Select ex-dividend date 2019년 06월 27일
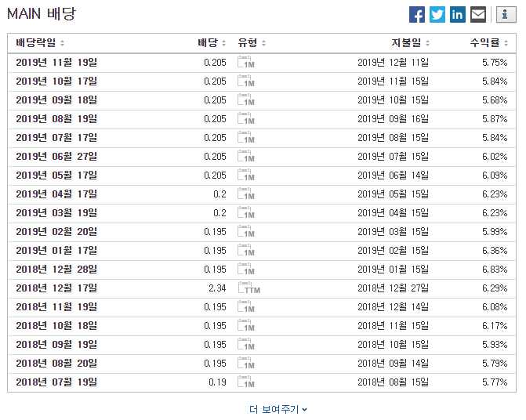The width and height of the screenshot is (526, 420). point(56,156)
